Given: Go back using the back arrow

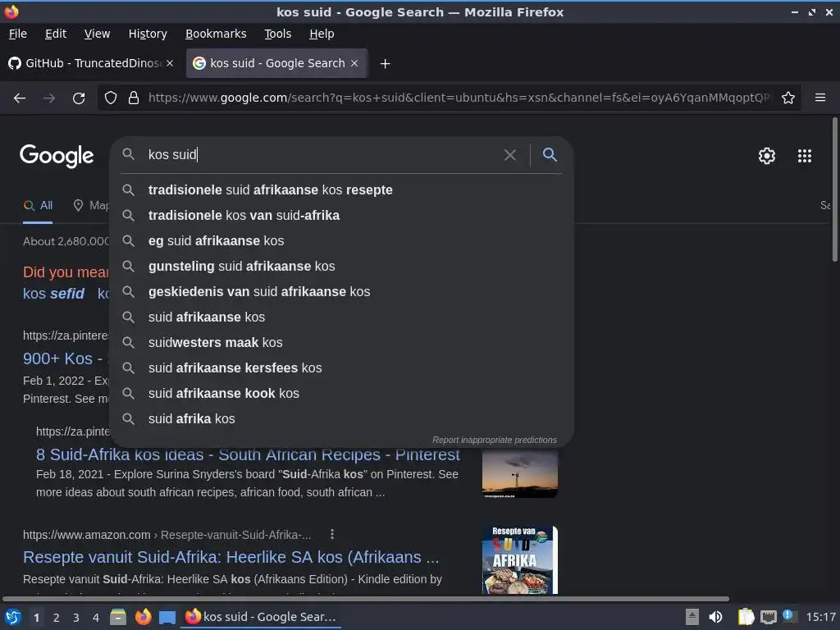Looking at the screenshot, I should click(20, 98).
